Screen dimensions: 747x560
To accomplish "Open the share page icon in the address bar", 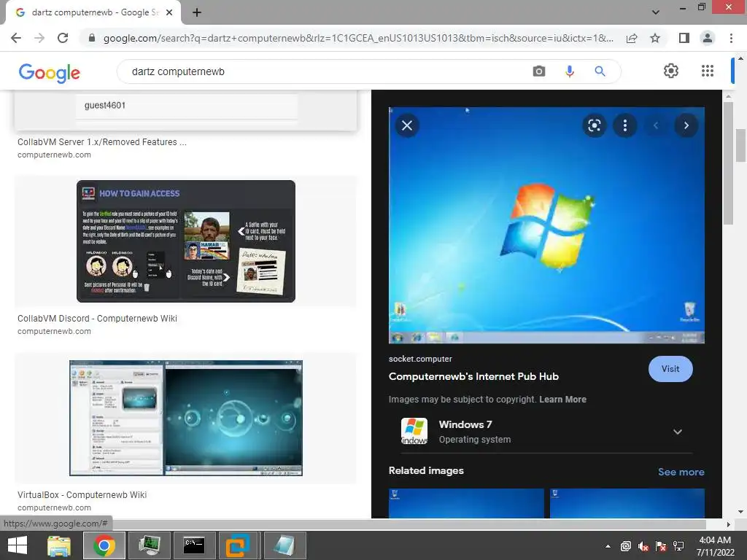I will pos(632,38).
